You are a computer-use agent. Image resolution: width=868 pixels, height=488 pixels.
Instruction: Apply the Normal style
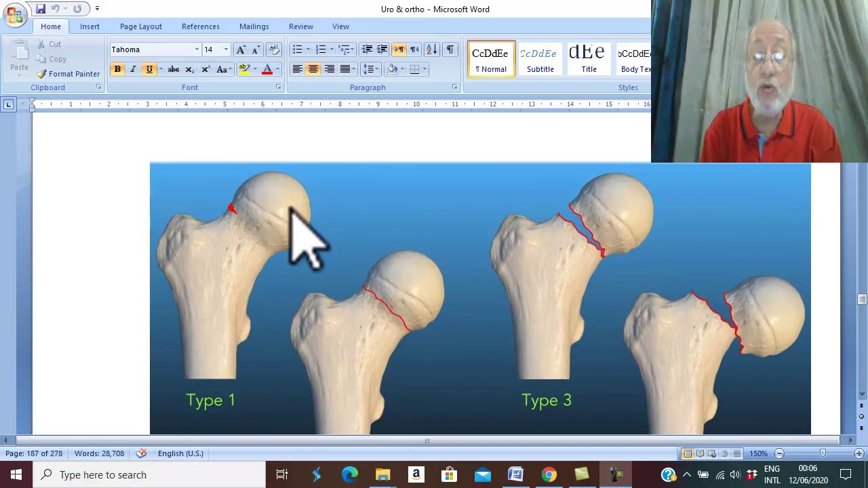(x=491, y=59)
